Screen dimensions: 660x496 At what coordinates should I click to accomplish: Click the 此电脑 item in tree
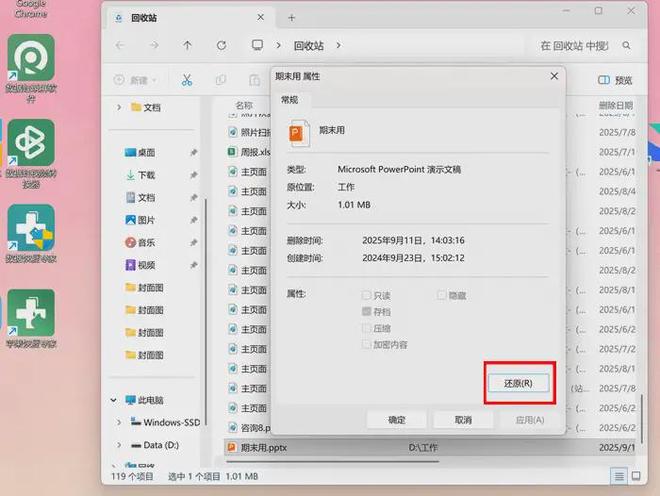click(x=144, y=400)
